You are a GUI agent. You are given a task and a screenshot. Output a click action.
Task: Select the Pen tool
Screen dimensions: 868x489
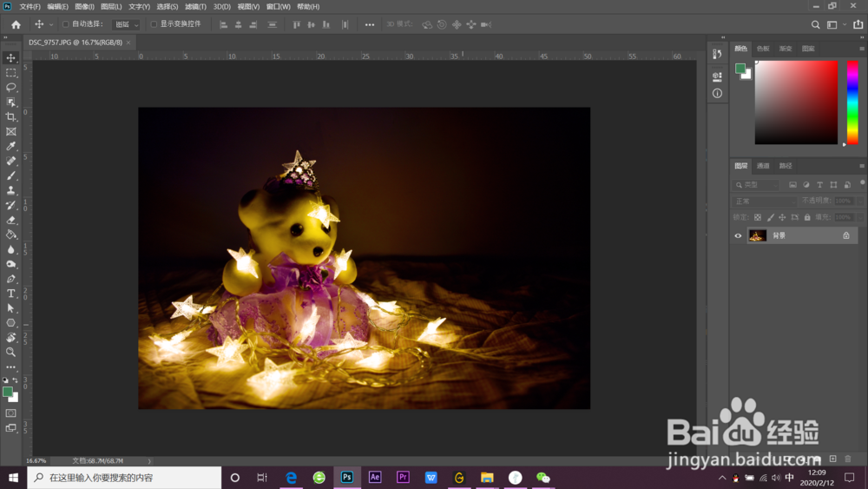tap(10, 279)
